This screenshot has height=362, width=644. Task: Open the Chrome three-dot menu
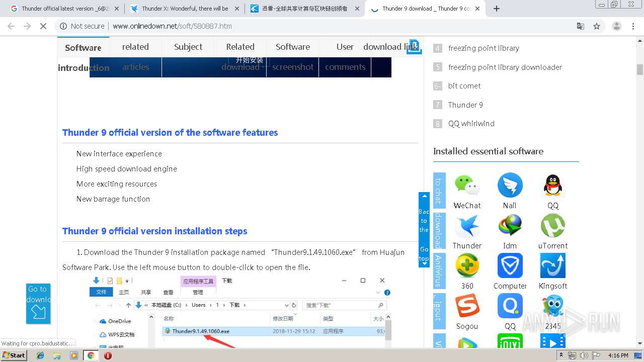[633, 26]
